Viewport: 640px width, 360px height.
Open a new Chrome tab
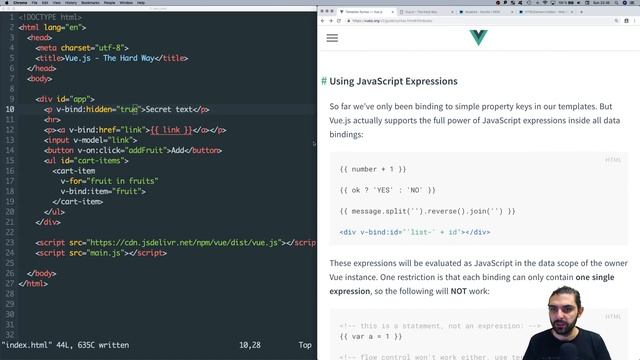581,12
